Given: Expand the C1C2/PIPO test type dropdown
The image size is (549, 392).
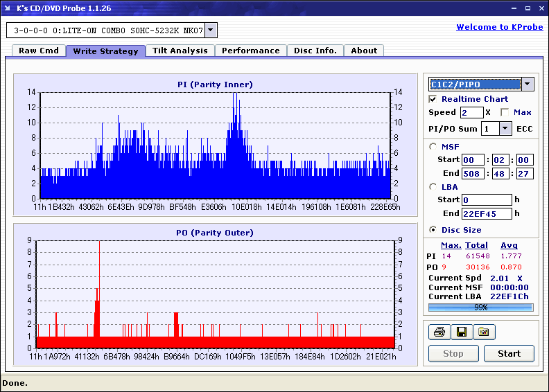Looking at the screenshot, I should [528, 84].
